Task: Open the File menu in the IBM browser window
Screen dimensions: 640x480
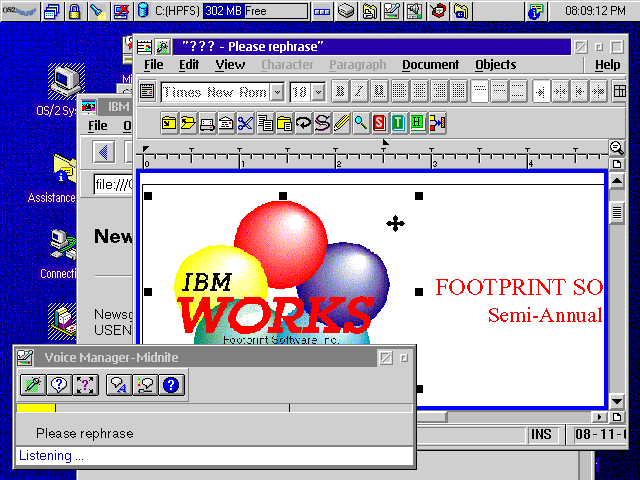Action: point(98,126)
